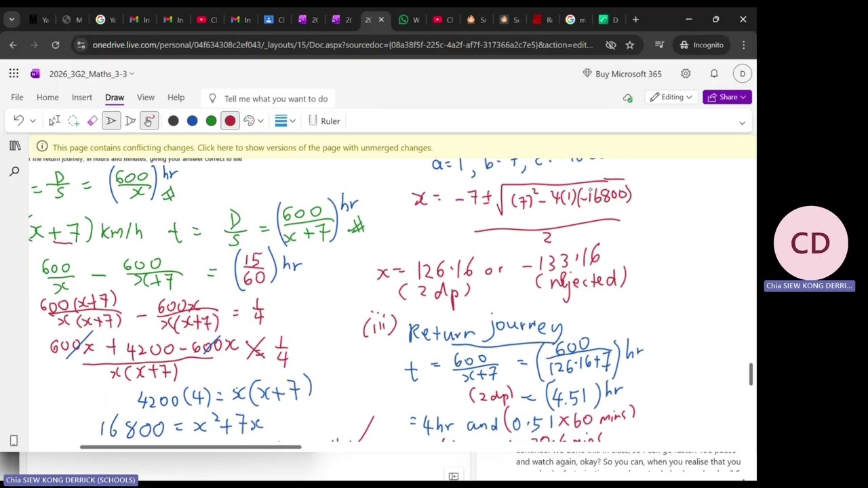The height and width of the screenshot is (488, 868).
Task: Bookmark page with the star icon
Action: [x=630, y=45]
